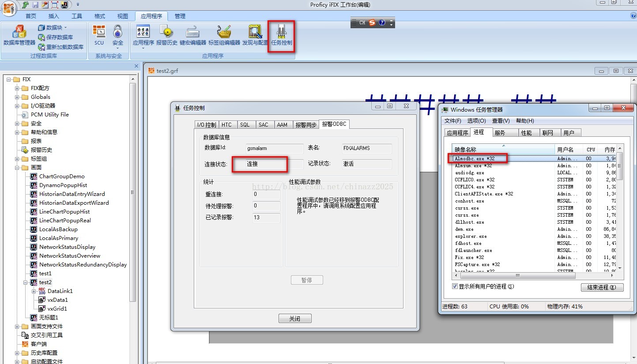Sort processes by 映像名称 column

click(503, 149)
